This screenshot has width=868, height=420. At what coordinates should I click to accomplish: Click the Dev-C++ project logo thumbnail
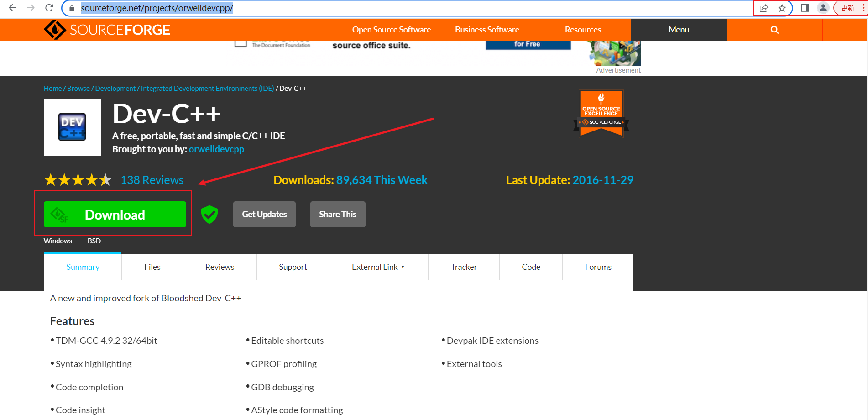tap(72, 127)
